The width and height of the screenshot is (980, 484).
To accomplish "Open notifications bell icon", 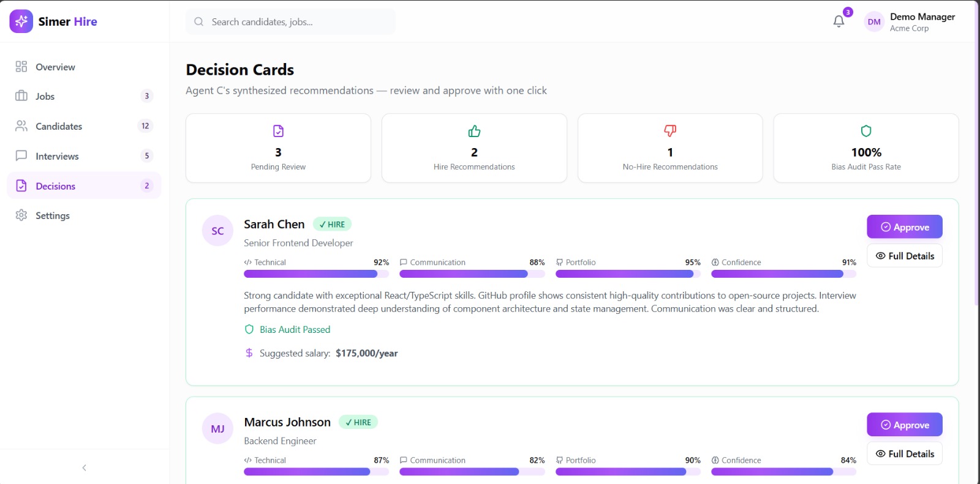I will coord(839,21).
